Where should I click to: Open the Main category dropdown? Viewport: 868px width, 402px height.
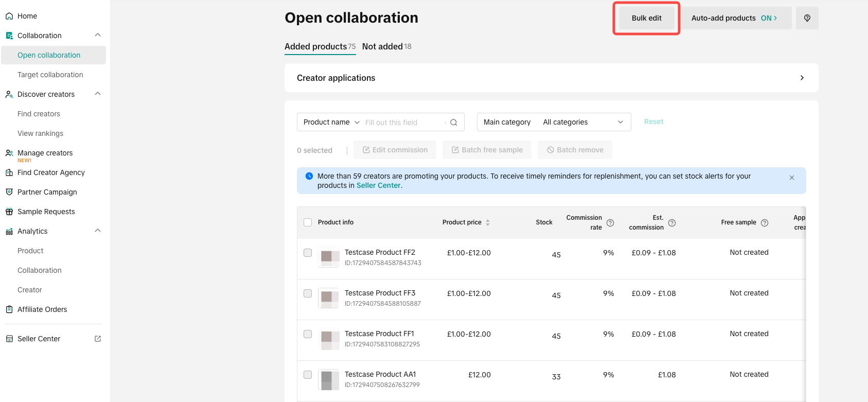coord(554,122)
